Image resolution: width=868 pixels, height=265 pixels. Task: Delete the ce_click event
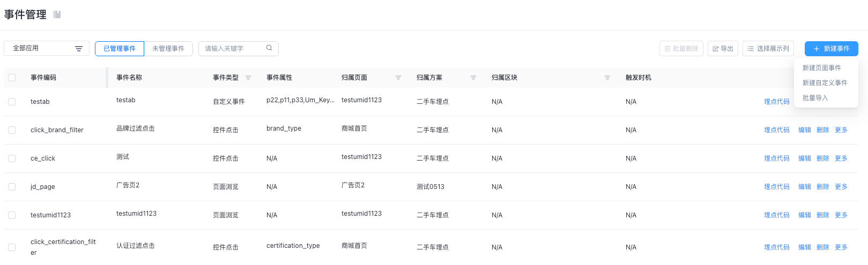click(x=823, y=158)
